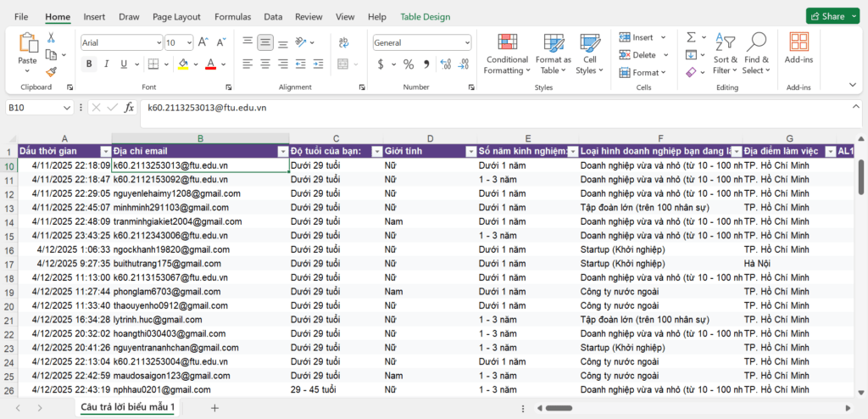This screenshot has width=868, height=419.
Task: Open the Add-ins pane
Action: [798, 49]
